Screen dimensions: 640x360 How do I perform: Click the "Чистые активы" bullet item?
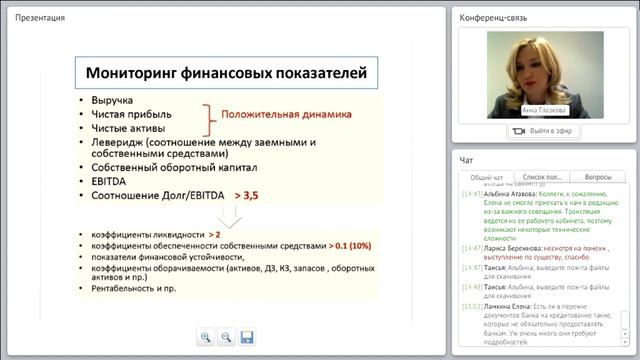128,128
